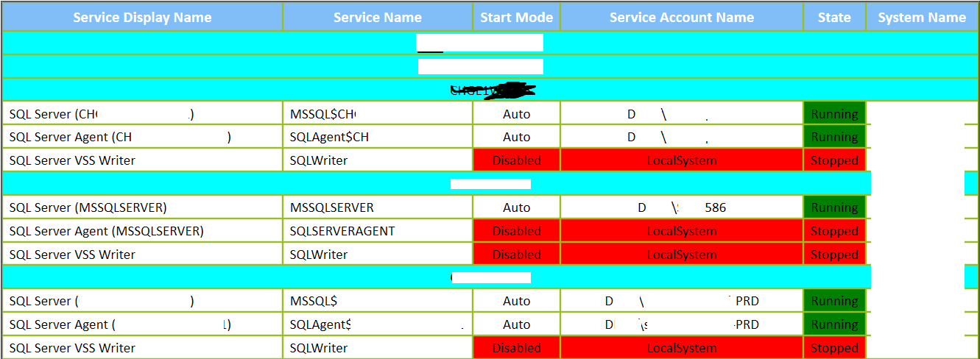Click the account cell ending in "586"
980x359 pixels.
tap(682, 207)
